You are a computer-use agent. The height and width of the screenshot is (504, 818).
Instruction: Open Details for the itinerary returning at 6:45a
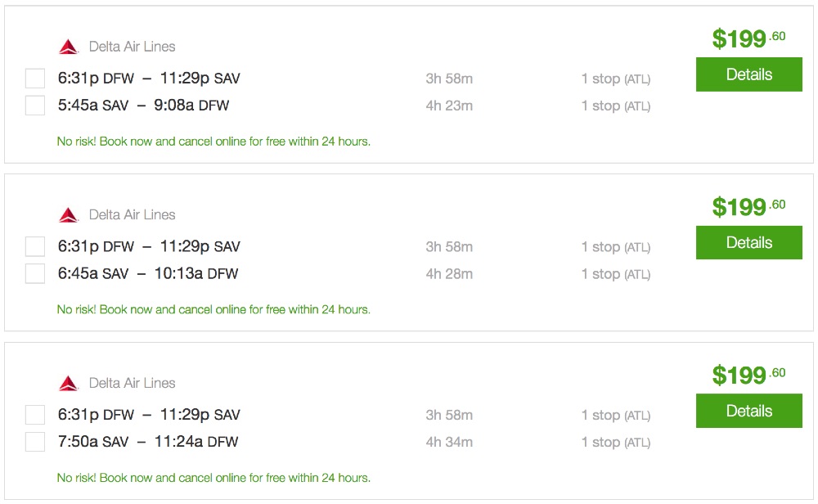(x=748, y=243)
